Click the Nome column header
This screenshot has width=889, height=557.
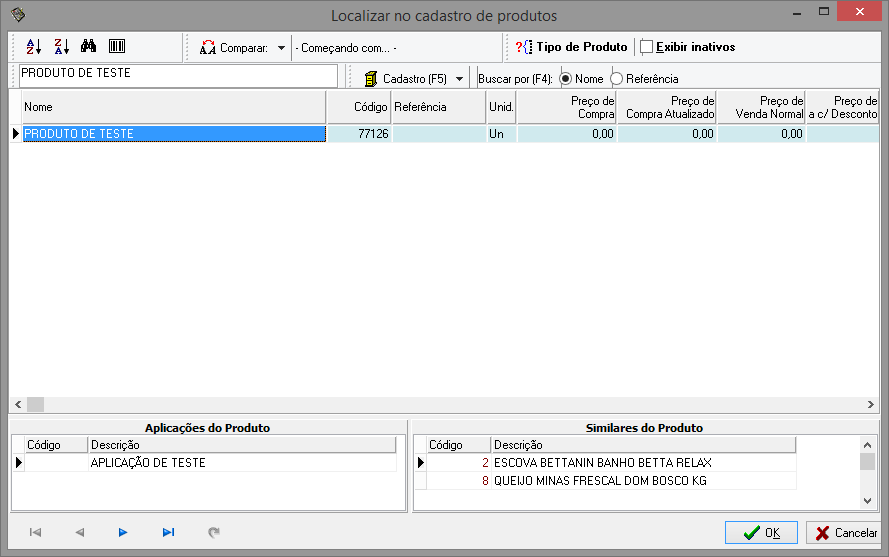click(170, 107)
